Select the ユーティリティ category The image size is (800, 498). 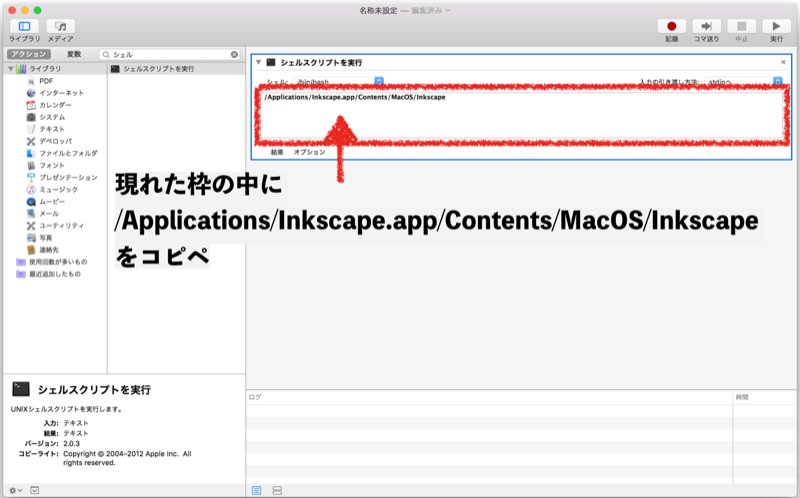(62, 226)
